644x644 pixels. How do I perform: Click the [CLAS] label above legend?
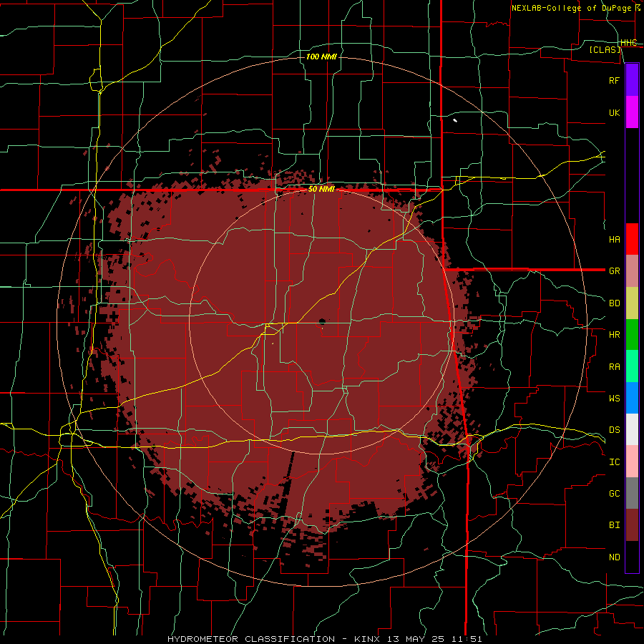pos(605,49)
